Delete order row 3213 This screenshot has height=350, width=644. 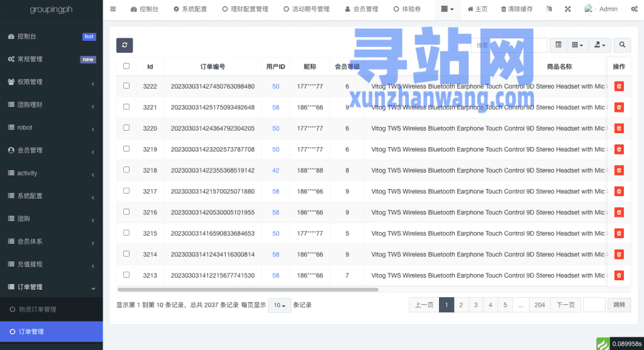tap(619, 275)
